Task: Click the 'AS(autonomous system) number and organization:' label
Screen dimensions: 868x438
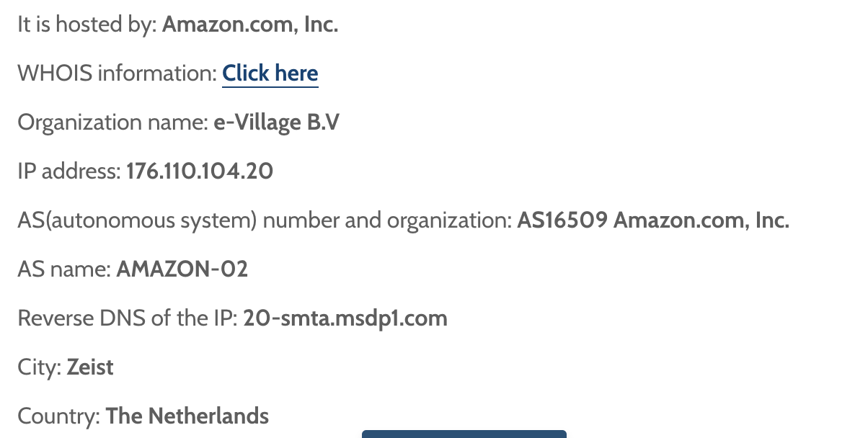Action: [x=265, y=220]
